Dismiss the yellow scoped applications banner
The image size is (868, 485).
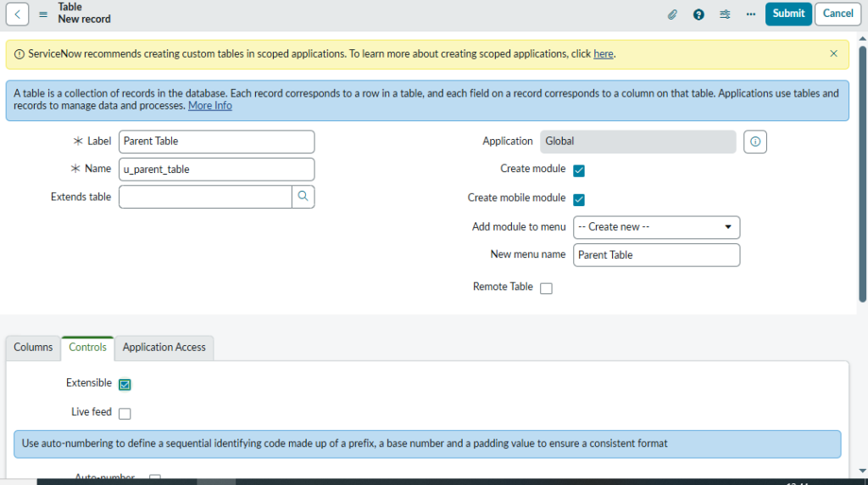(833, 53)
